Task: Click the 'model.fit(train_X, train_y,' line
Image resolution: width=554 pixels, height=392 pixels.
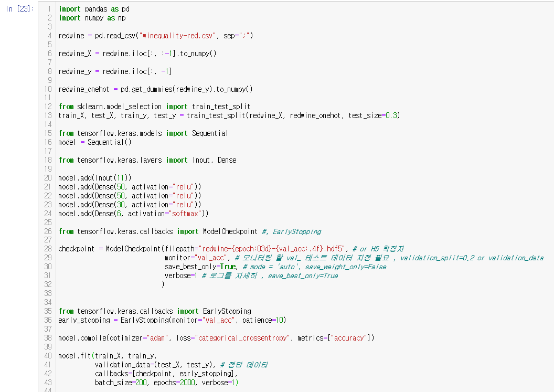Action: (x=108, y=356)
